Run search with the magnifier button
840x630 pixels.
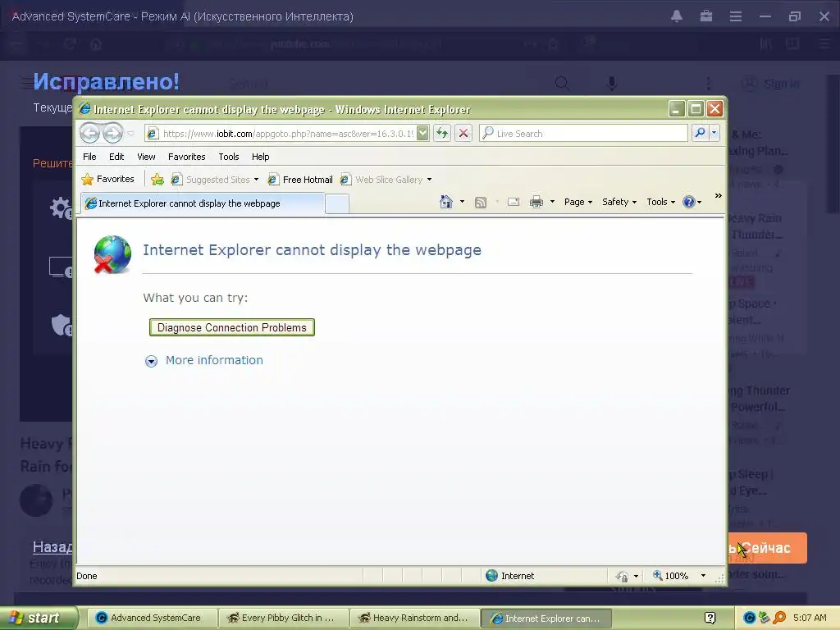coord(700,133)
